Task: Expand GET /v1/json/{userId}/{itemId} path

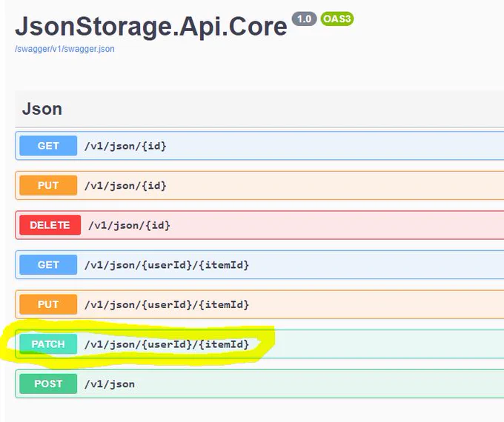Action: [x=167, y=265]
